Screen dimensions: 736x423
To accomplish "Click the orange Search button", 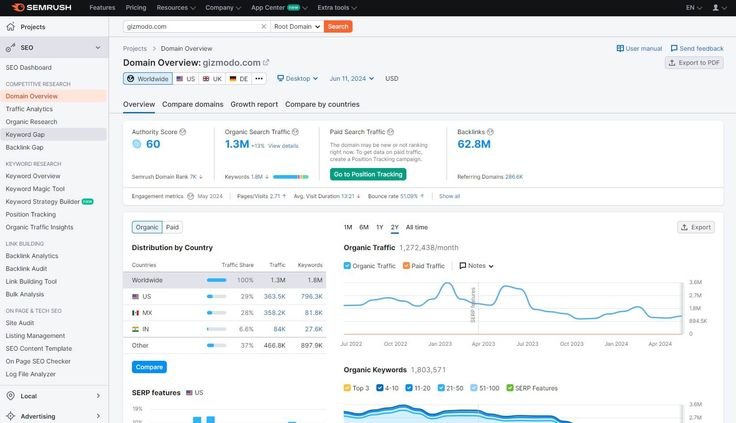I will pyautogui.click(x=338, y=27).
